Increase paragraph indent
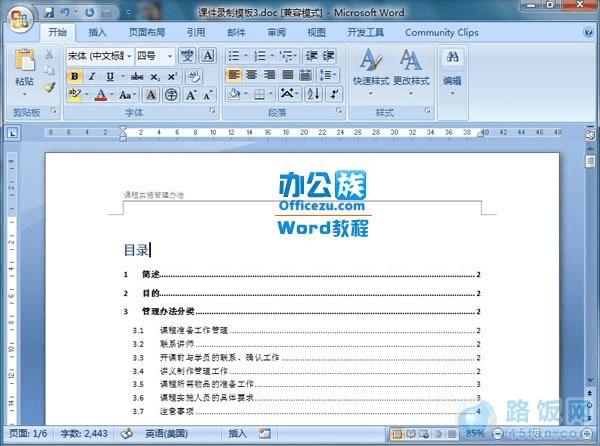 click(328, 56)
